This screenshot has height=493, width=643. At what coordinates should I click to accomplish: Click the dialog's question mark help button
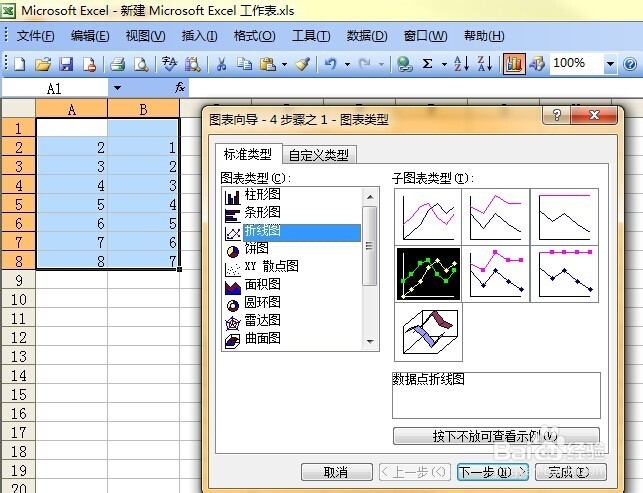coord(556,114)
